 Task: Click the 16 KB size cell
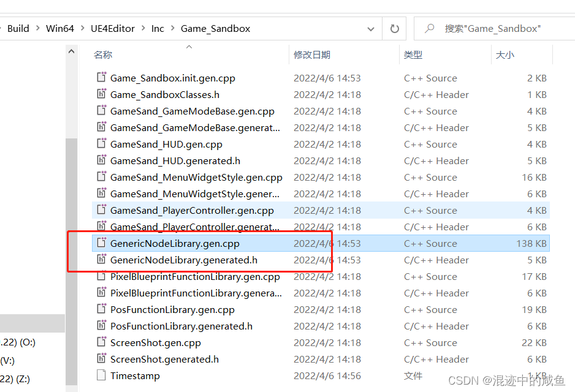[535, 177]
